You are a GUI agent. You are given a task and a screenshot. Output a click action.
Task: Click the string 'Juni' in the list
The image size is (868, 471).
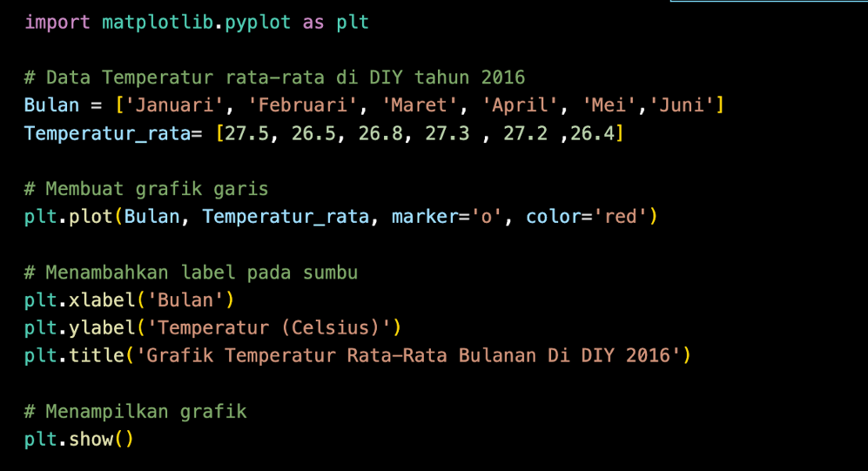click(682, 105)
